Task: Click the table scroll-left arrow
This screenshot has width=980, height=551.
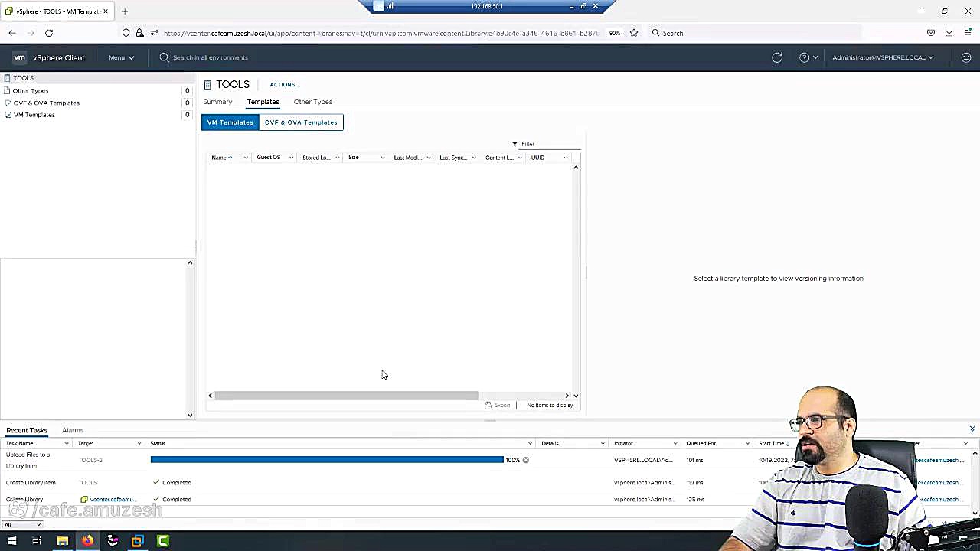Action: [211, 396]
